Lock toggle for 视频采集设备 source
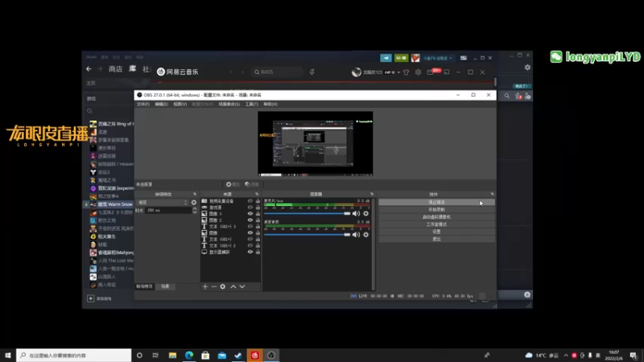Screen dimensions: 644x362 point(258,201)
